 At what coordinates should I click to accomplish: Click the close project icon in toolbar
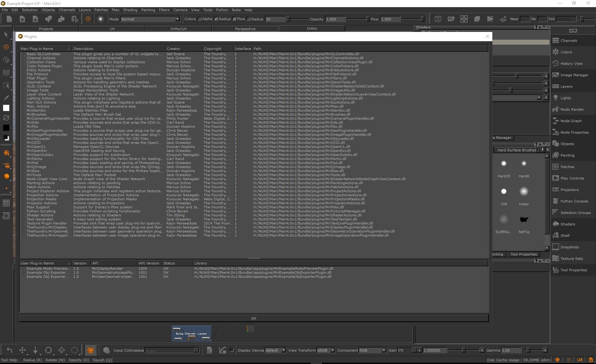22,19
